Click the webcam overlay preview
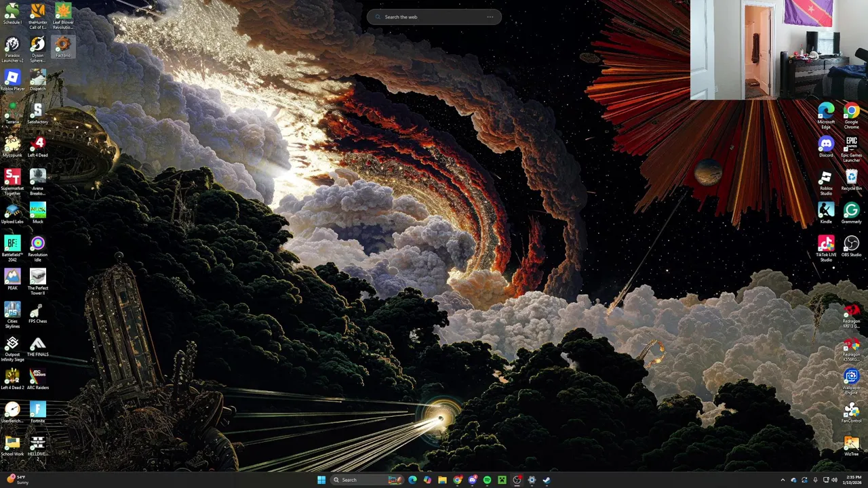Screen dimensions: 868x488 point(779,50)
